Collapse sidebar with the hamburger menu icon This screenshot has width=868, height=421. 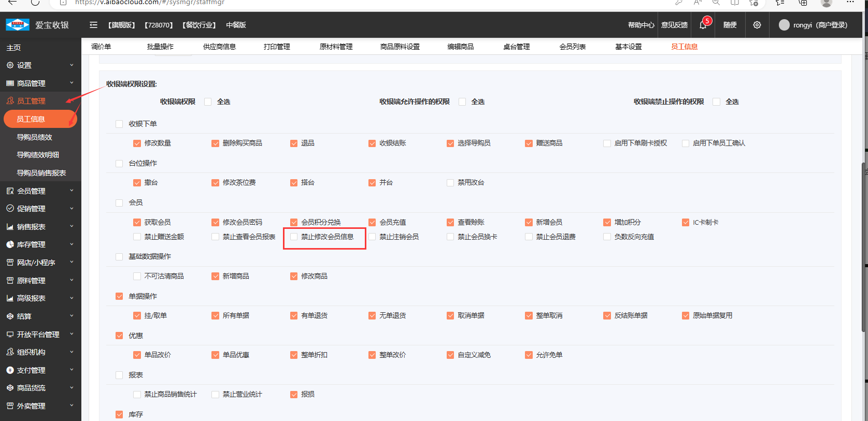click(x=93, y=25)
